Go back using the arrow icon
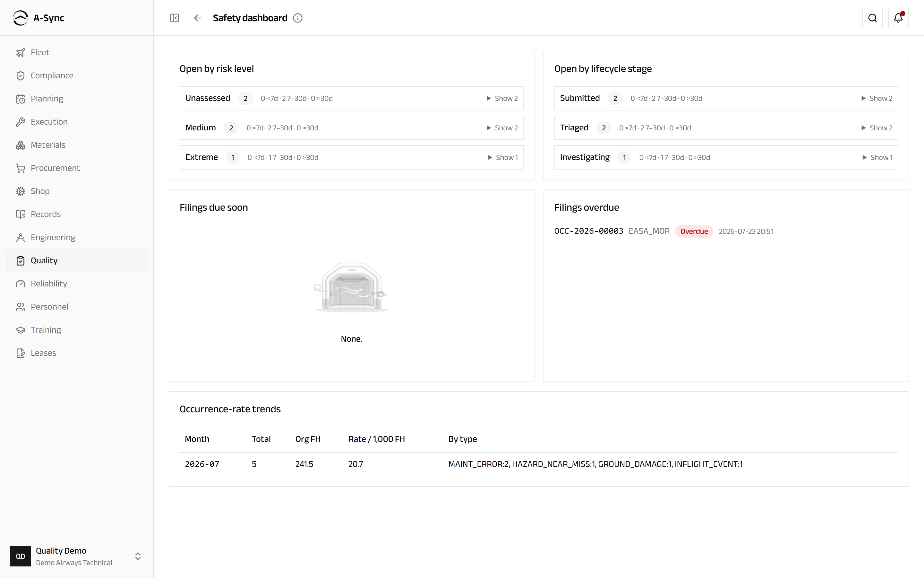This screenshot has height=578, width=924. [x=197, y=18]
